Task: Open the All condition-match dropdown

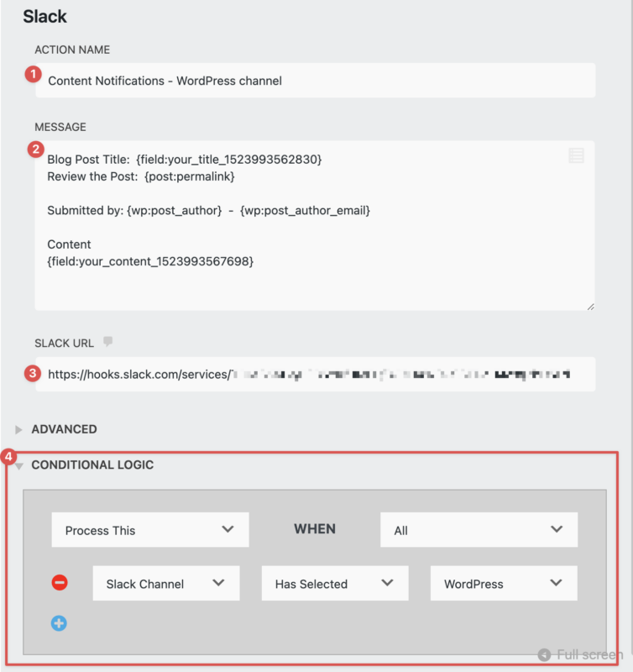Action: 479,529
